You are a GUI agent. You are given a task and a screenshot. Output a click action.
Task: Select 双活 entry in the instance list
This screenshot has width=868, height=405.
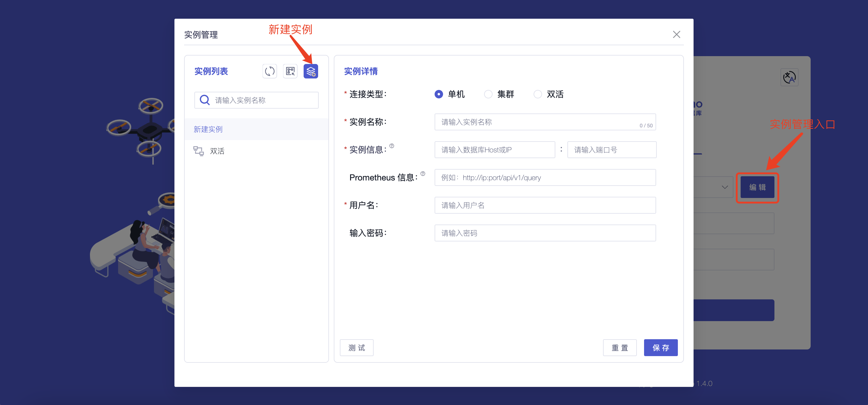[217, 151]
